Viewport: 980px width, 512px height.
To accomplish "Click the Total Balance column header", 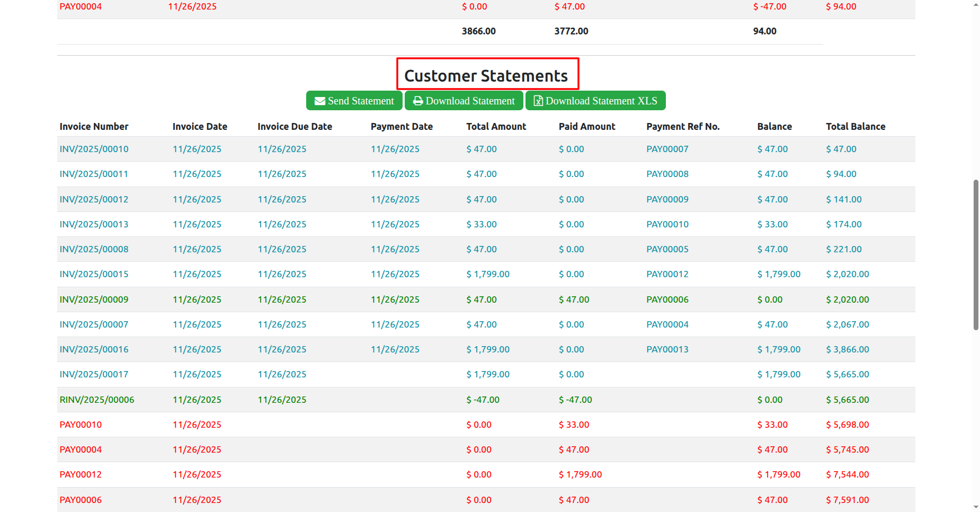I will coord(855,127).
